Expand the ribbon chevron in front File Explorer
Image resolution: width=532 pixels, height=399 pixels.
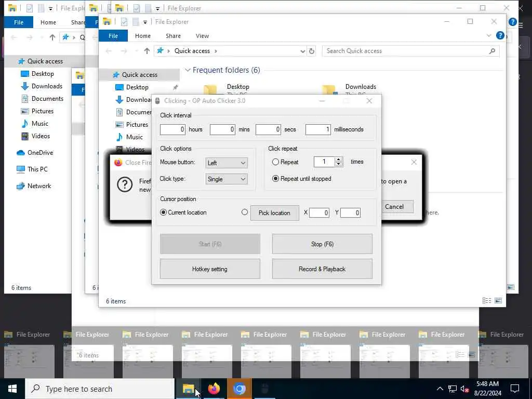click(x=488, y=35)
